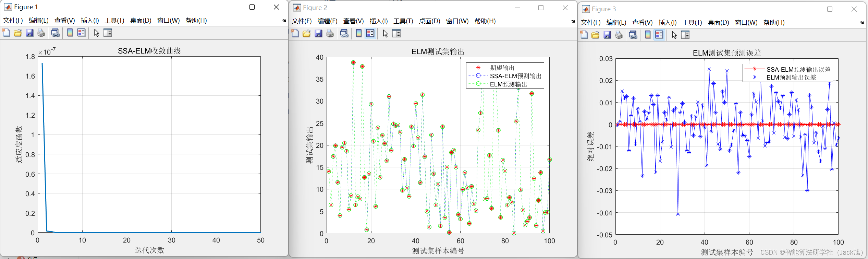This screenshot has width=868, height=259.
Task: Toggle legend icon in Figure 3 toolbar
Action: coord(659,35)
